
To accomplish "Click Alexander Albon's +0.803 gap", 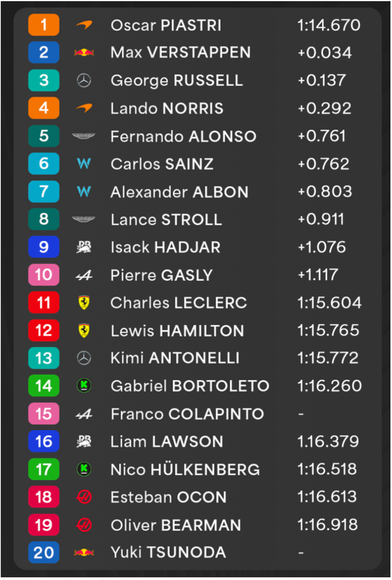I will point(325,192).
